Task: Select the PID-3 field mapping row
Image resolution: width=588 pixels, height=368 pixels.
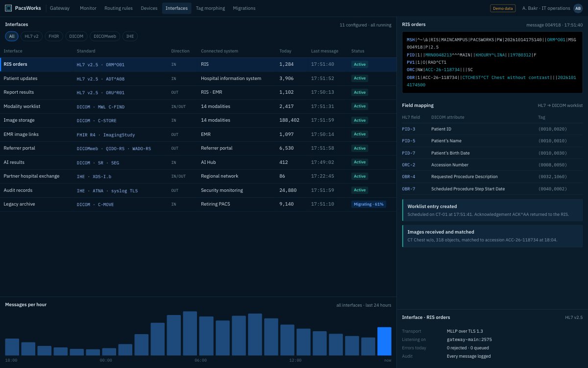Action: [x=492, y=129]
